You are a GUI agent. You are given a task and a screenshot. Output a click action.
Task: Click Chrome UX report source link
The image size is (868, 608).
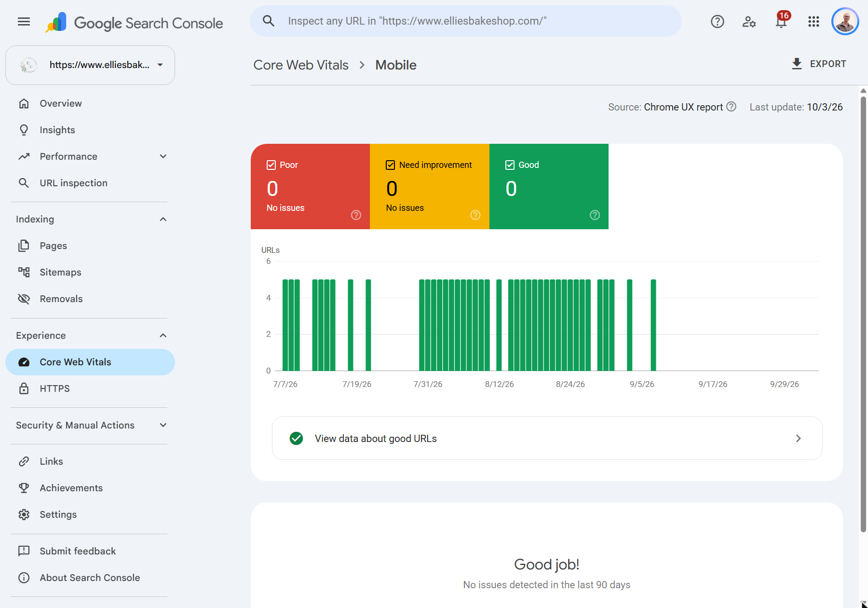click(683, 107)
